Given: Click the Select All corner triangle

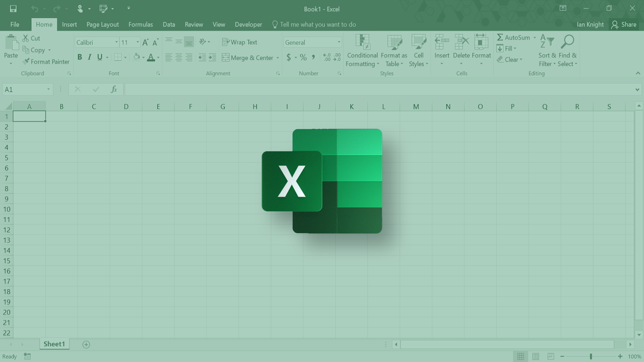Looking at the screenshot, I should pyautogui.click(x=8, y=107).
